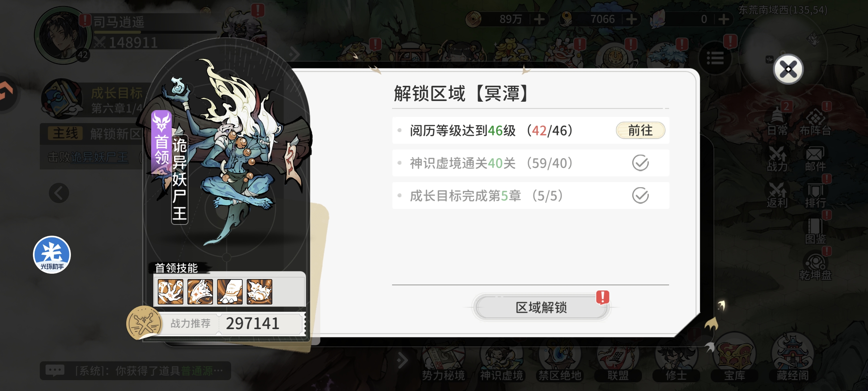Tap the fourth boss skill icon
This screenshot has width=868, height=391.
click(x=259, y=292)
